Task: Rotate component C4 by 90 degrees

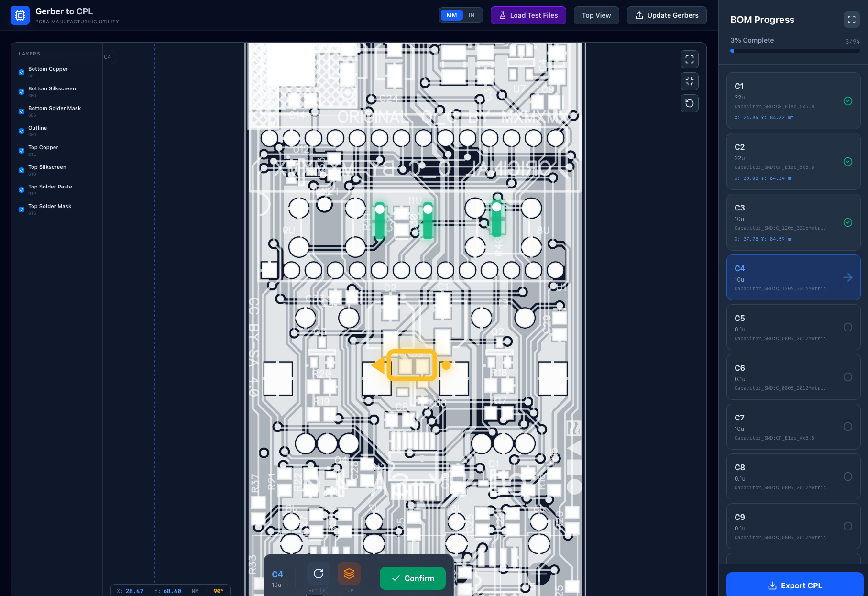Action: 319,574
